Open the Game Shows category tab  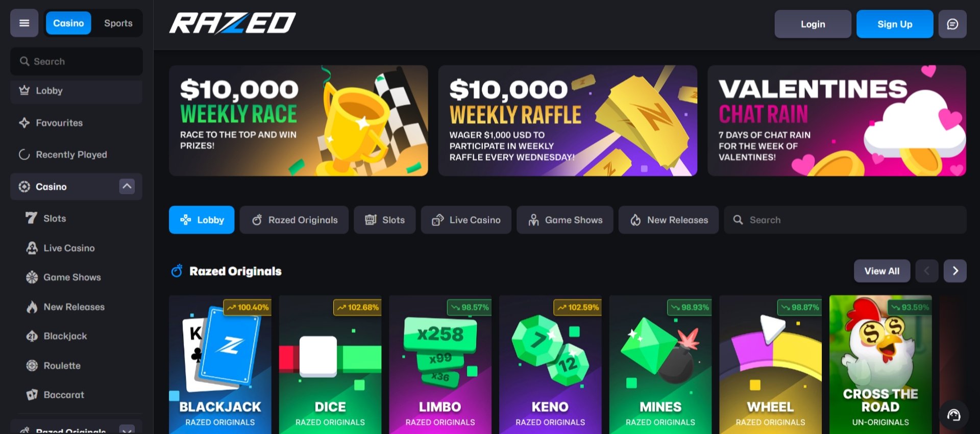pos(565,220)
